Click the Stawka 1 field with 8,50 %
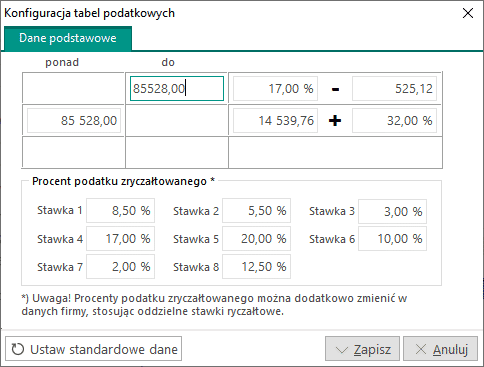The image size is (484, 367). click(x=120, y=210)
